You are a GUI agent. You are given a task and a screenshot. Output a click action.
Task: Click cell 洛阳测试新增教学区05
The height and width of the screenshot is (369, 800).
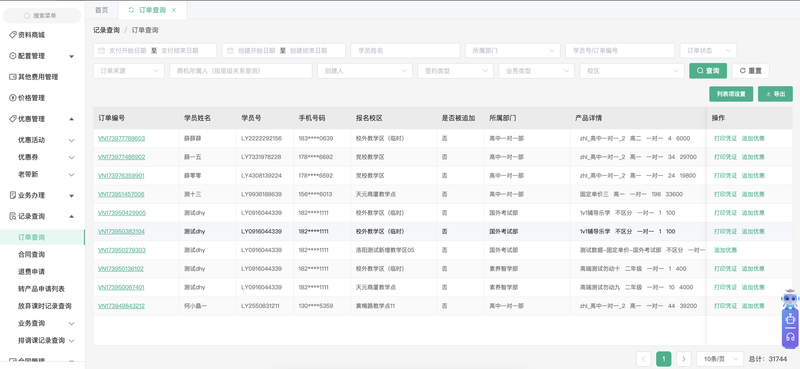[x=385, y=250]
